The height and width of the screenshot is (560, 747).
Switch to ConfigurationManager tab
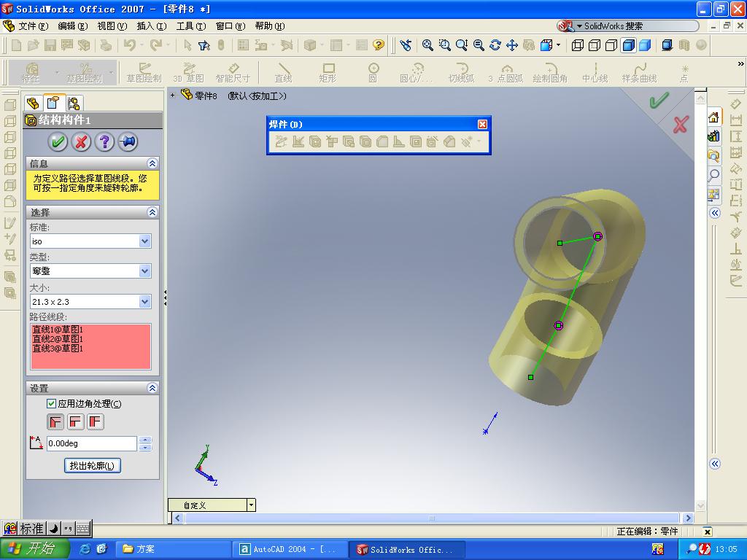click(74, 104)
